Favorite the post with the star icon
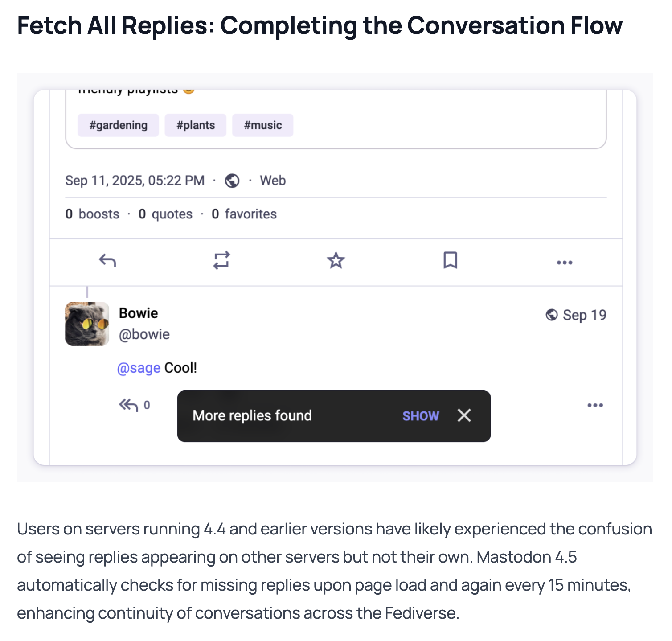The height and width of the screenshot is (641, 672). (x=336, y=260)
